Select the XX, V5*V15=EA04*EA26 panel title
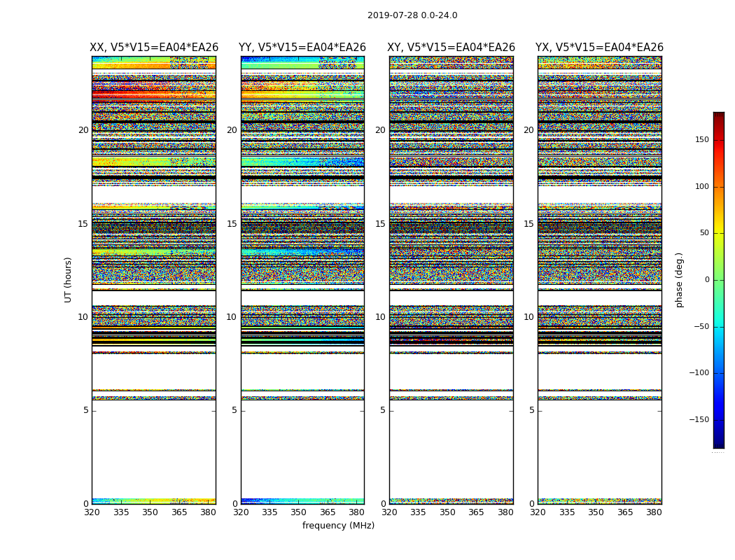Screen dimensions: 735x560 [x=154, y=48]
